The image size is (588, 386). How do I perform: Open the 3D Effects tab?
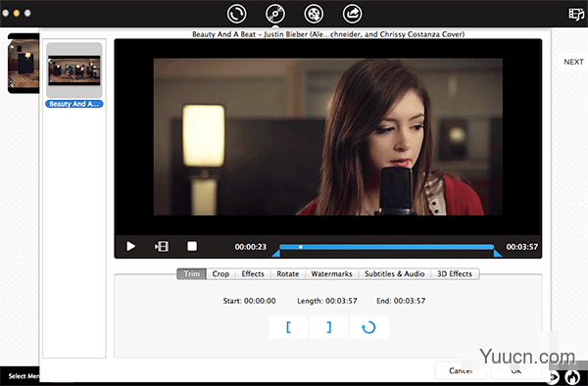click(455, 274)
